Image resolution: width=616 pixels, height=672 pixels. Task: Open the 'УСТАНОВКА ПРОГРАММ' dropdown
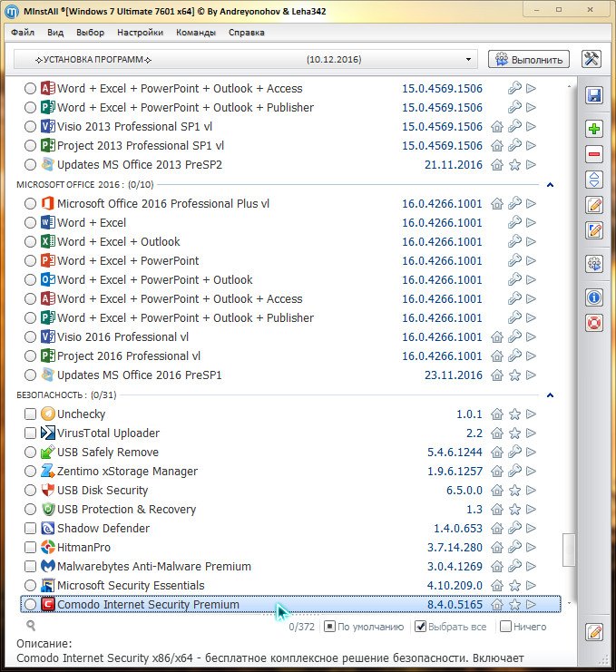pyautogui.click(x=246, y=59)
